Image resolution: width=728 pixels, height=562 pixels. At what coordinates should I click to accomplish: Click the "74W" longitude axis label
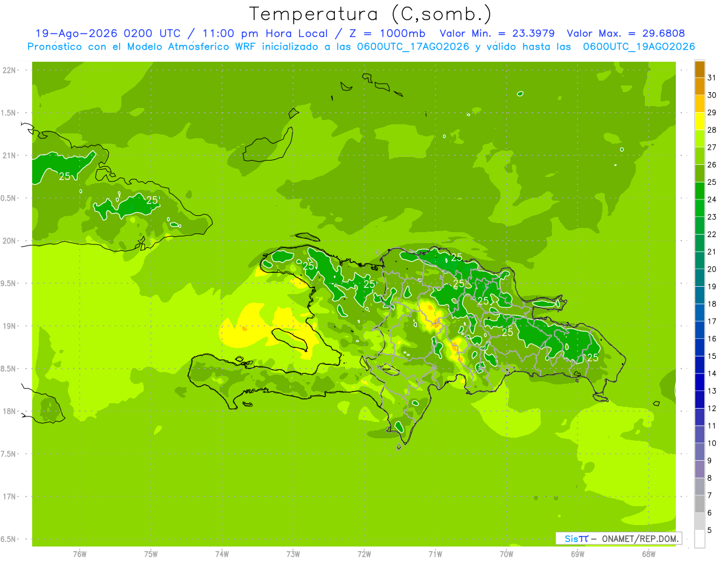click(222, 554)
